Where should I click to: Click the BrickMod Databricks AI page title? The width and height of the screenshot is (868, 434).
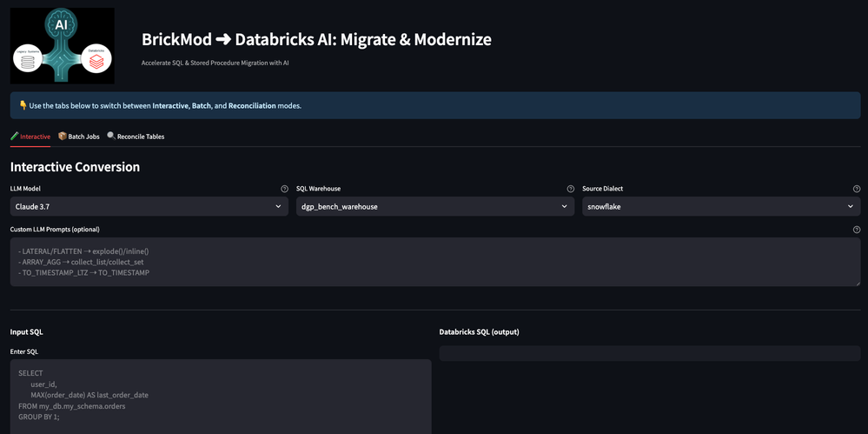(x=316, y=40)
